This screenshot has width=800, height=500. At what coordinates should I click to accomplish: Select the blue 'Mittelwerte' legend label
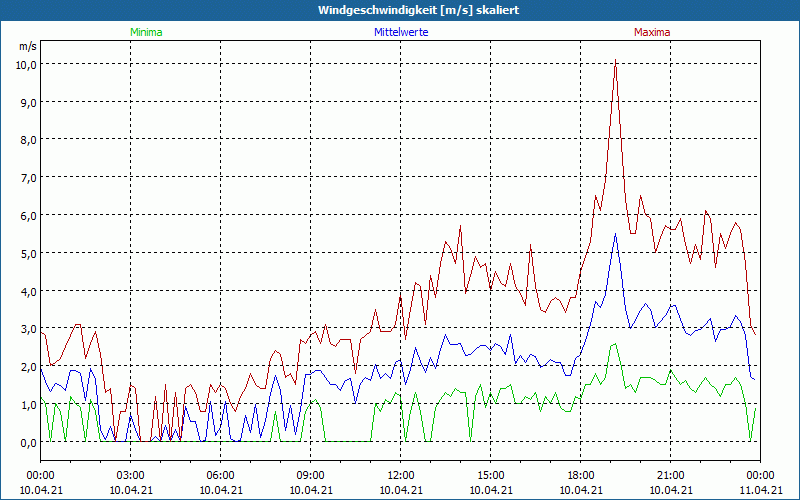(401, 32)
